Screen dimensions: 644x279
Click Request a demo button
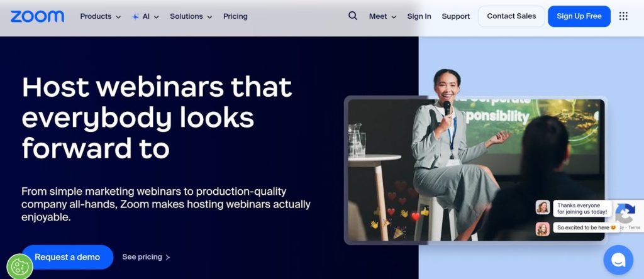67,257
